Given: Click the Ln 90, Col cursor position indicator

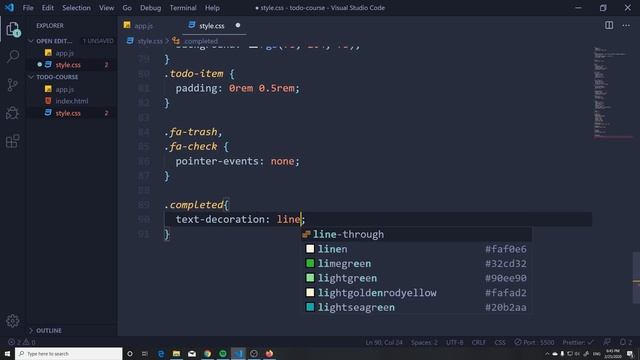Looking at the screenshot, I should pyautogui.click(x=384, y=342).
